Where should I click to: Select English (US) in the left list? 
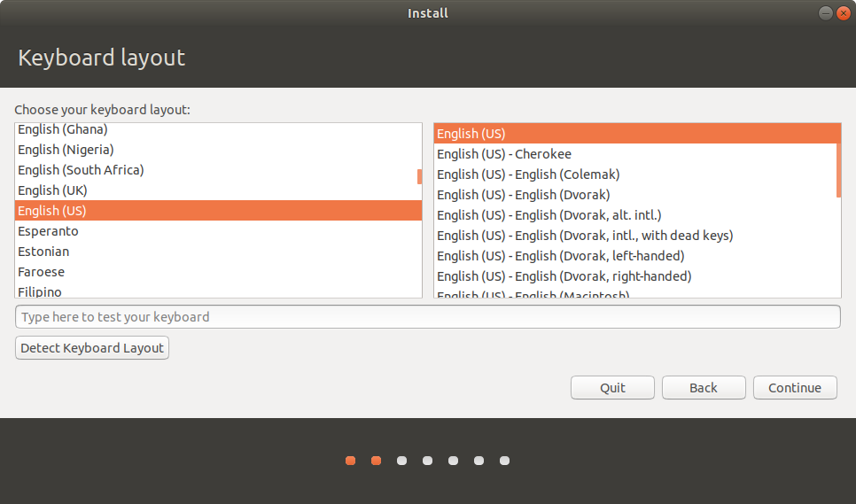click(218, 211)
